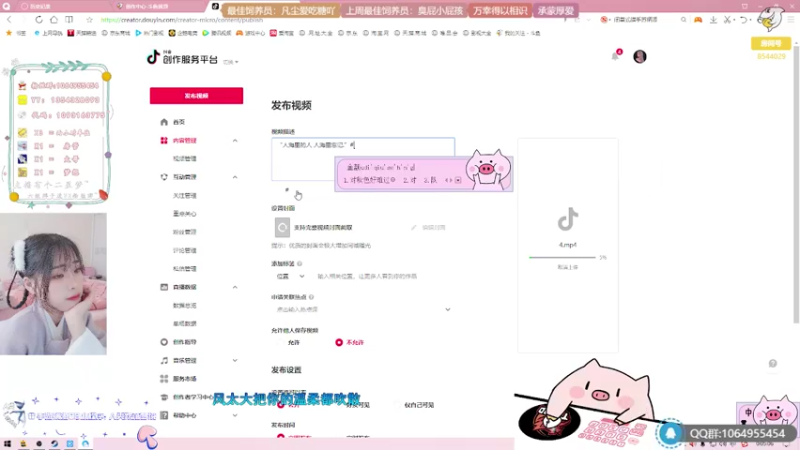This screenshot has width=800, height=450.
Task: Click the 创作指导 circle icon in sidebar
Action: [164, 342]
